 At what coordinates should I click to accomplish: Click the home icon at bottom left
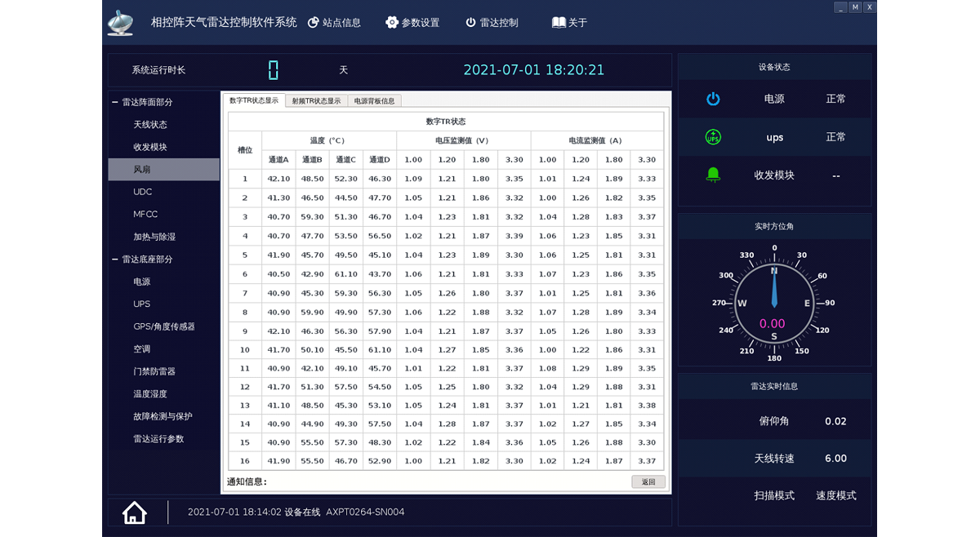pyautogui.click(x=135, y=513)
